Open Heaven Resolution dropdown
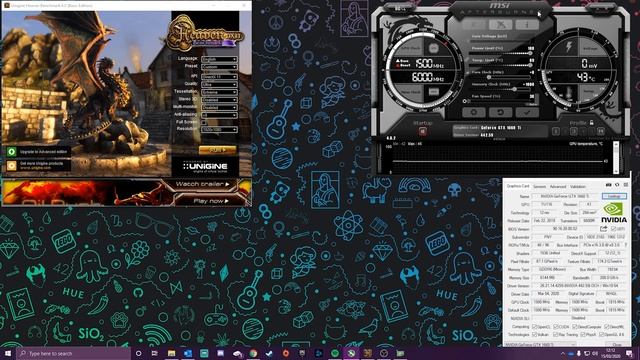This screenshot has width=640, height=360. click(219, 129)
